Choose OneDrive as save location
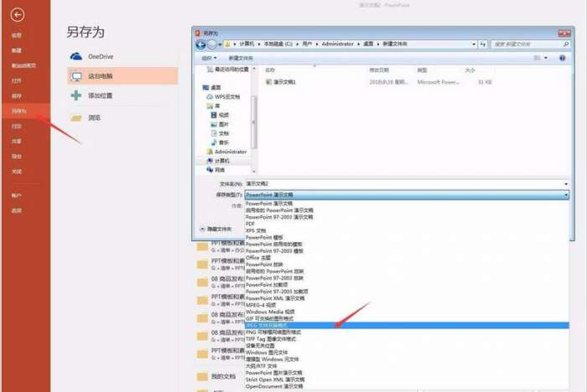 click(x=122, y=56)
